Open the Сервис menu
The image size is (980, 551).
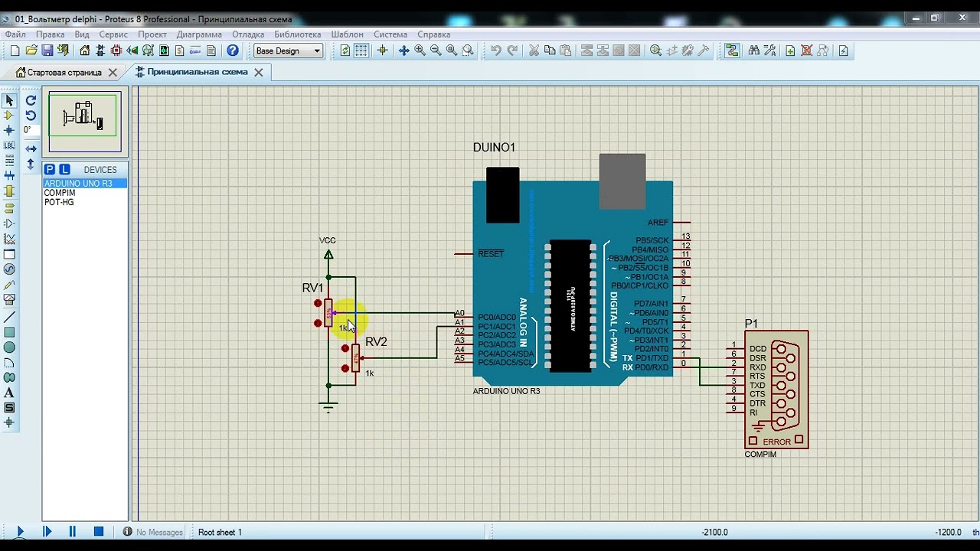click(x=113, y=34)
